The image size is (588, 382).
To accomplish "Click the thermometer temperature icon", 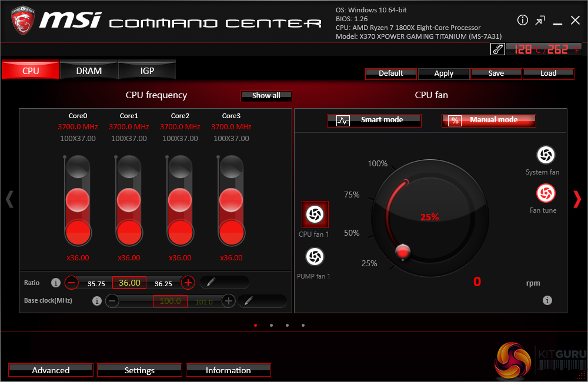I will click(x=497, y=49).
